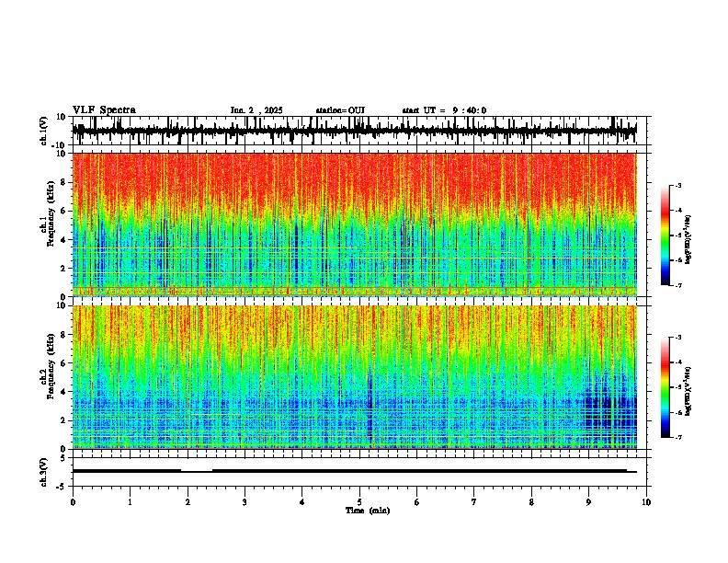
Task: Click the '1' tick on the time axis
Action: [130, 502]
